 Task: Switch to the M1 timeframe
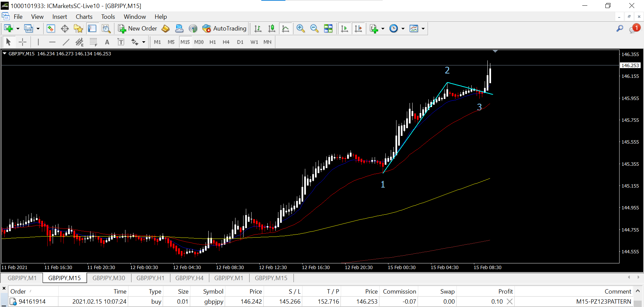157,42
